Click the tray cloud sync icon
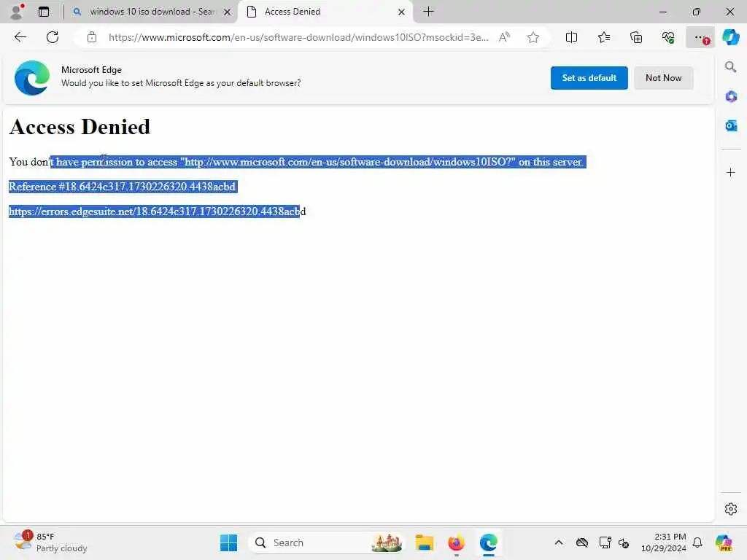 (x=581, y=542)
